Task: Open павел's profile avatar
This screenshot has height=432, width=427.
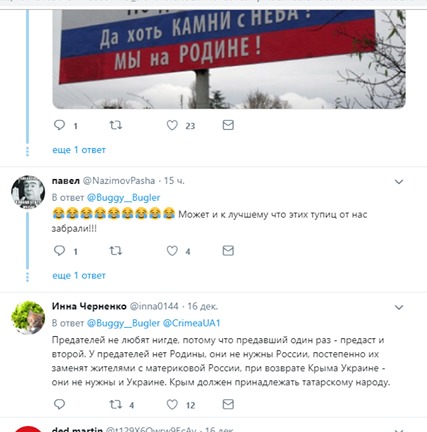Action: 28,192
